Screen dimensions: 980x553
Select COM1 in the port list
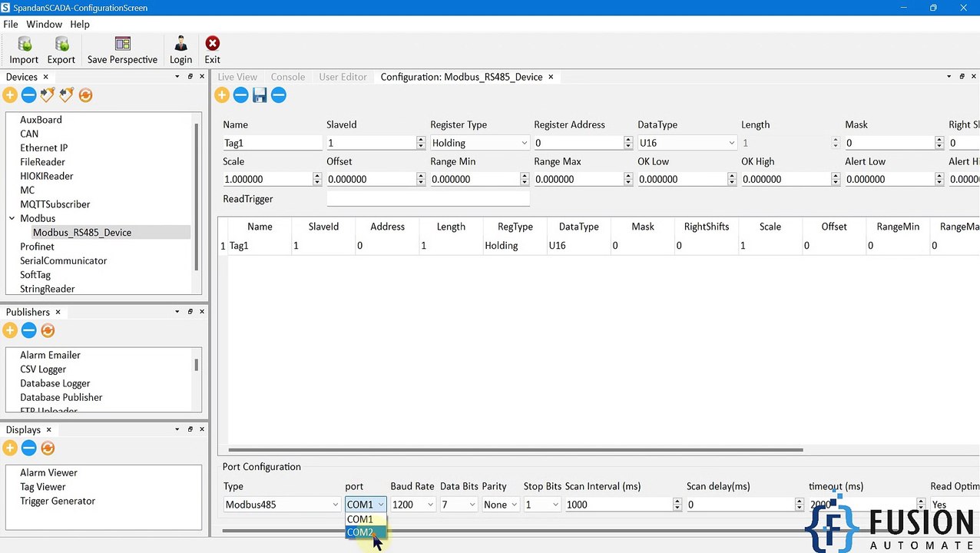point(366,519)
